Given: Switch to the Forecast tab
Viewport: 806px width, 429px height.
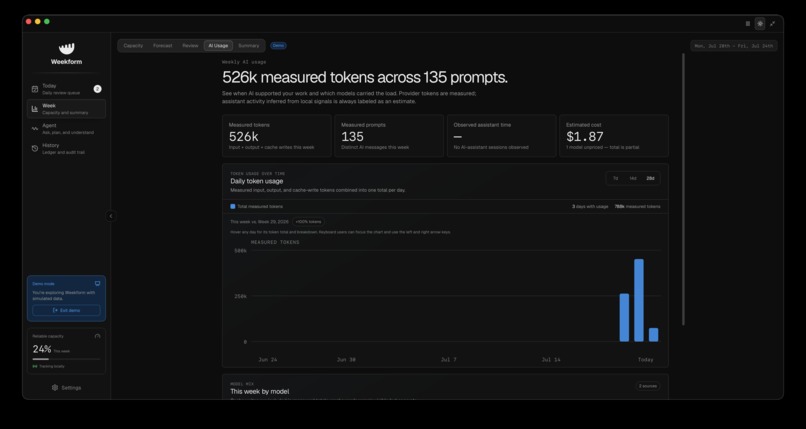Looking at the screenshot, I should pyautogui.click(x=162, y=46).
